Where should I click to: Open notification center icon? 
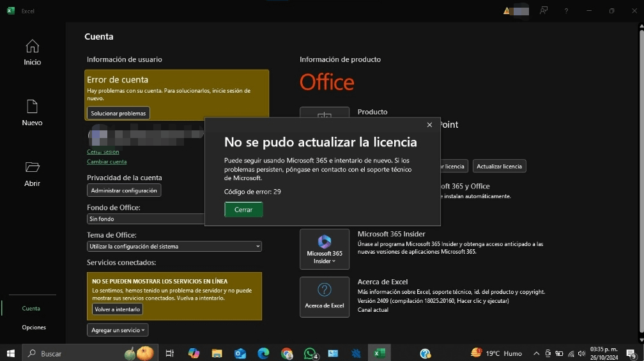(x=631, y=353)
